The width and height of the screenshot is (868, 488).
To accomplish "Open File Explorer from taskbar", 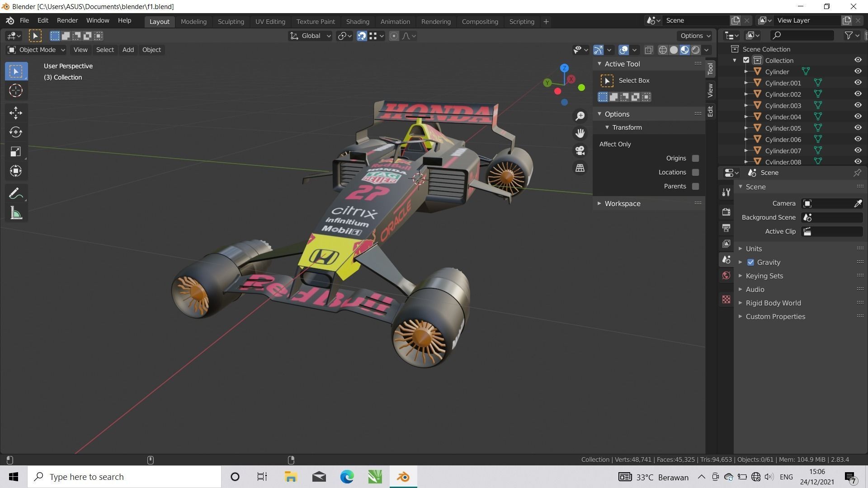I will coord(291,477).
